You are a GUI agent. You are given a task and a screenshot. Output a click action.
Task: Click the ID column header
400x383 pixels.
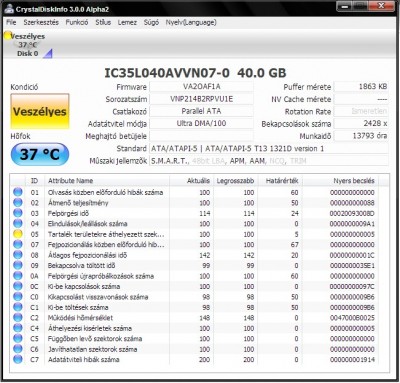35,181
